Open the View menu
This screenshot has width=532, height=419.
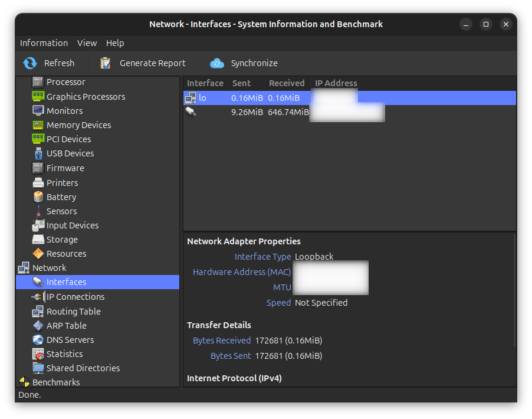pyautogui.click(x=87, y=42)
